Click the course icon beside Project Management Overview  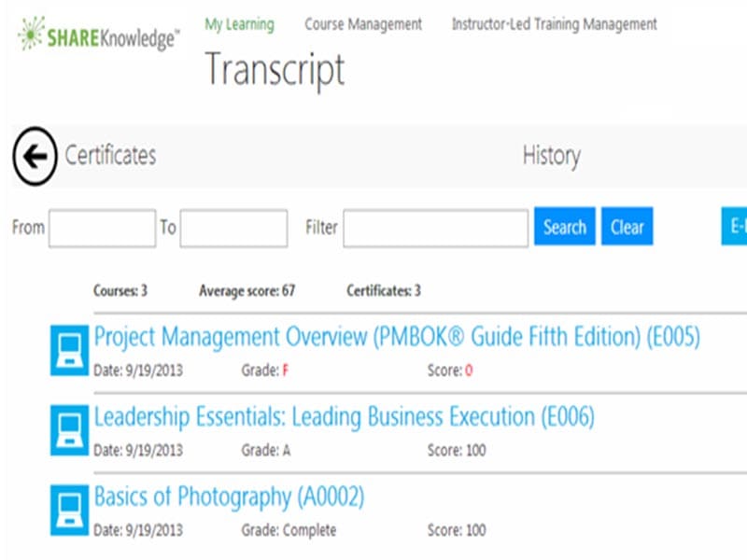point(69,351)
